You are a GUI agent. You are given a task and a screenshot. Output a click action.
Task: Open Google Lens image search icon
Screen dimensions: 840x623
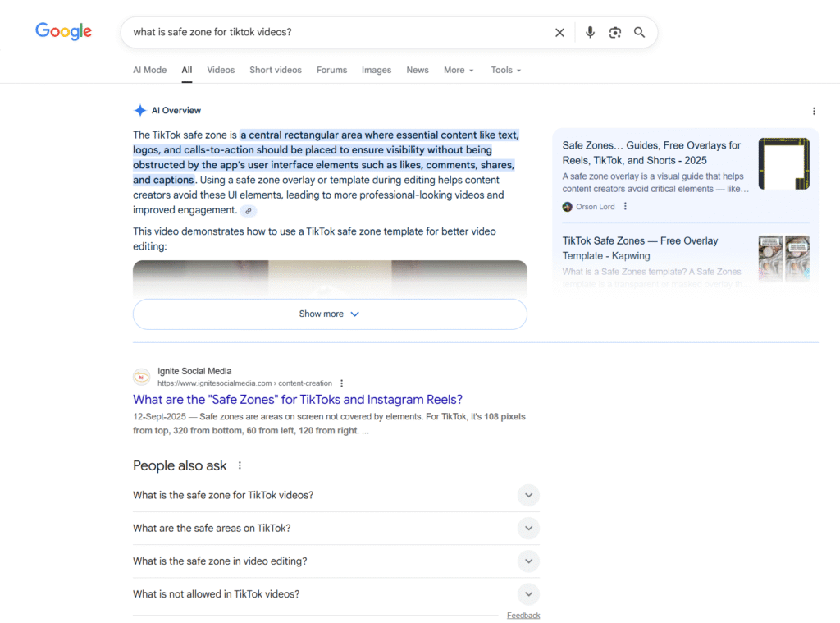coord(614,33)
